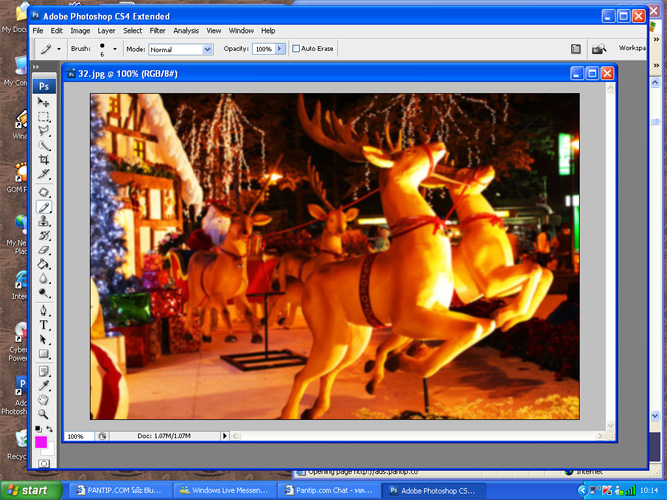Screen dimensions: 667x500
Task: Enable the Auto Erase checkbox
Action: 296,49
